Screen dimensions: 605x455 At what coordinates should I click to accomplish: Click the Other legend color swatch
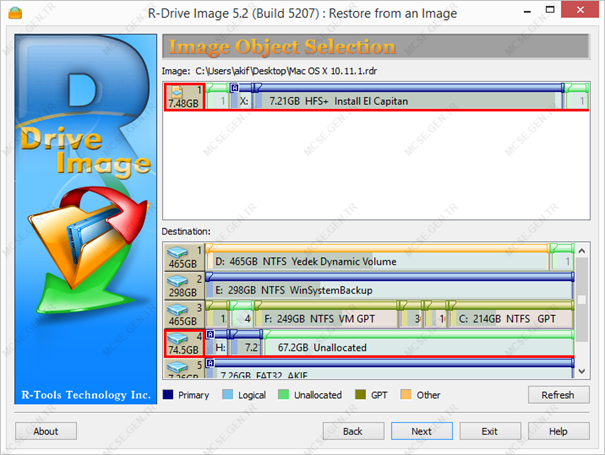pyautogui.click(x=406, y=394)
